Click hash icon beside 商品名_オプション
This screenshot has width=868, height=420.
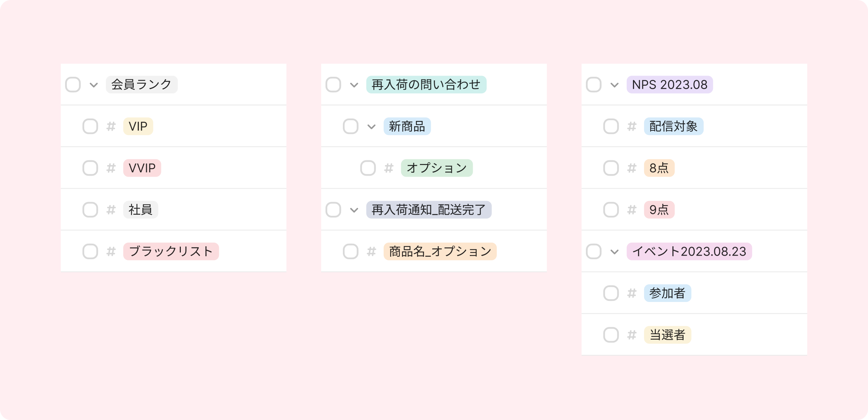click(x=371, y=251)
